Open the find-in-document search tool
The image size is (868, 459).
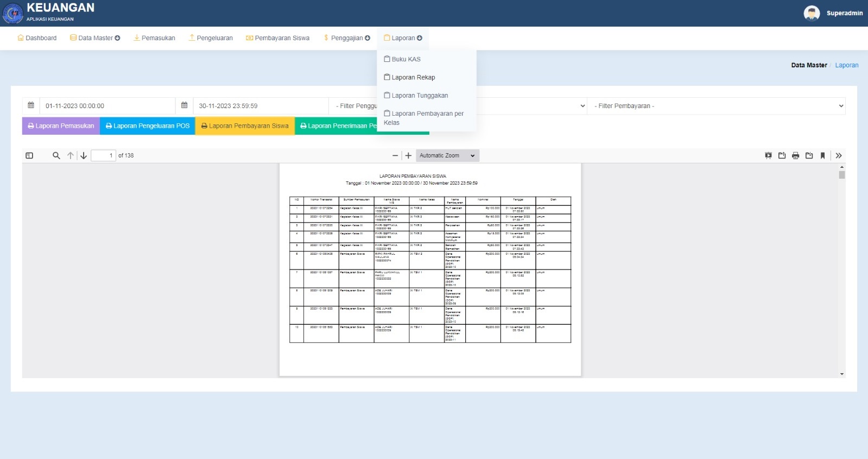(56, 155)
